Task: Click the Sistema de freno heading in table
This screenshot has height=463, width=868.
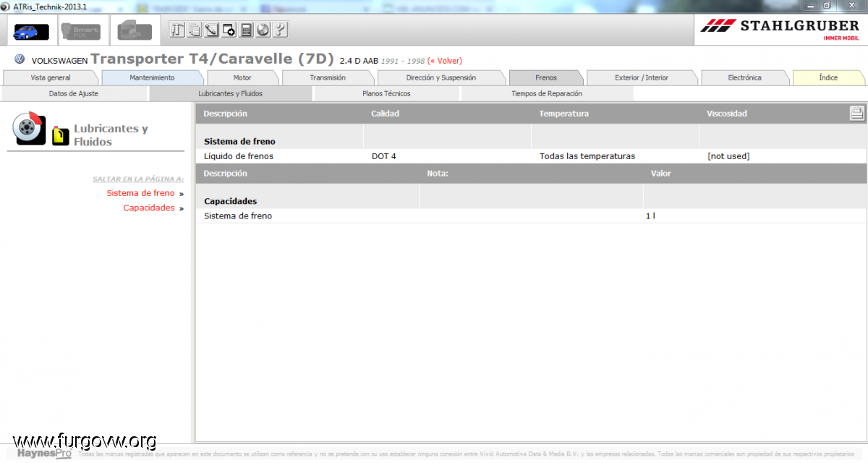Action: tap(239, 142)
